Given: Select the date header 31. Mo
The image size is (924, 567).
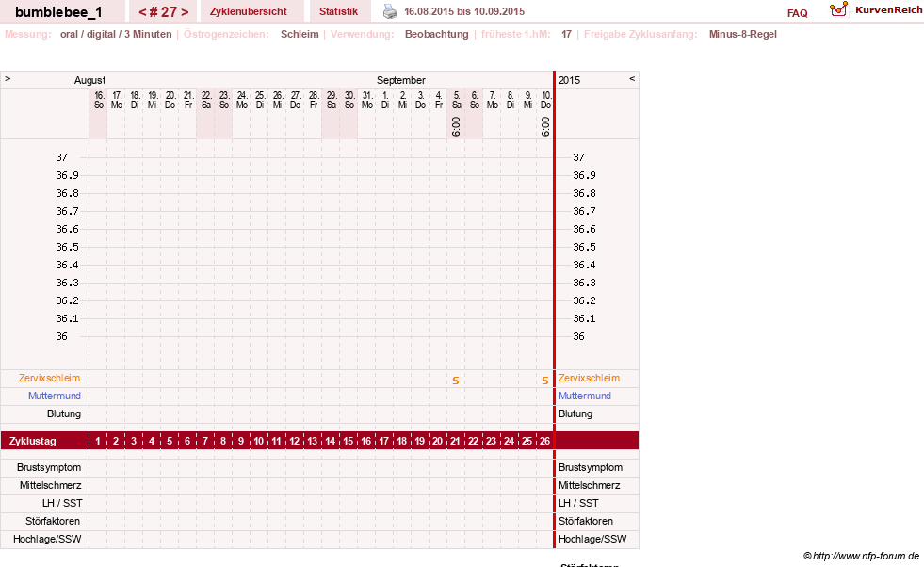Looking at the screenshot, I should point(367,100).
